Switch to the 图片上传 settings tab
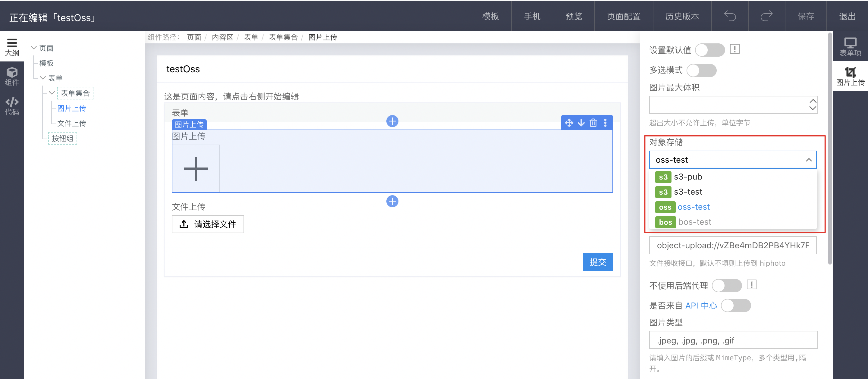Screen dimensions: 868x379 [850, 76]
